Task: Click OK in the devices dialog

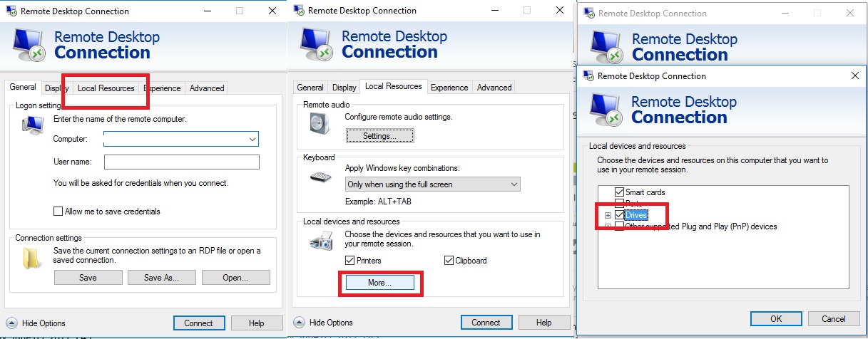Action: click(776, 318)
